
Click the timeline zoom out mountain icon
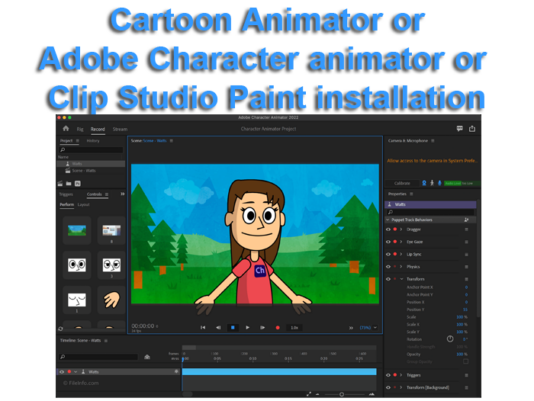pos(317,394)
